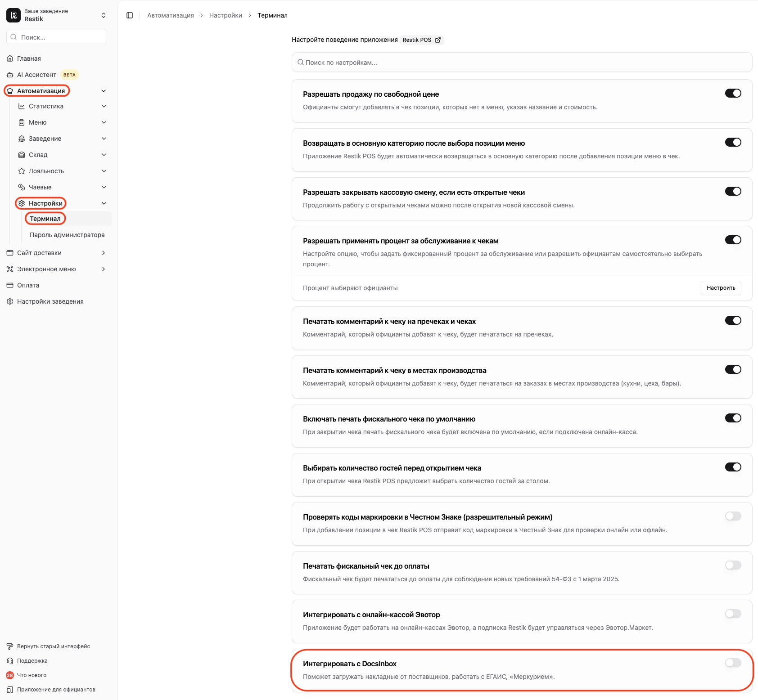The image size is (758, 700).
Task: Open the Restik POS app link
Action: click(x=422, y=40)
